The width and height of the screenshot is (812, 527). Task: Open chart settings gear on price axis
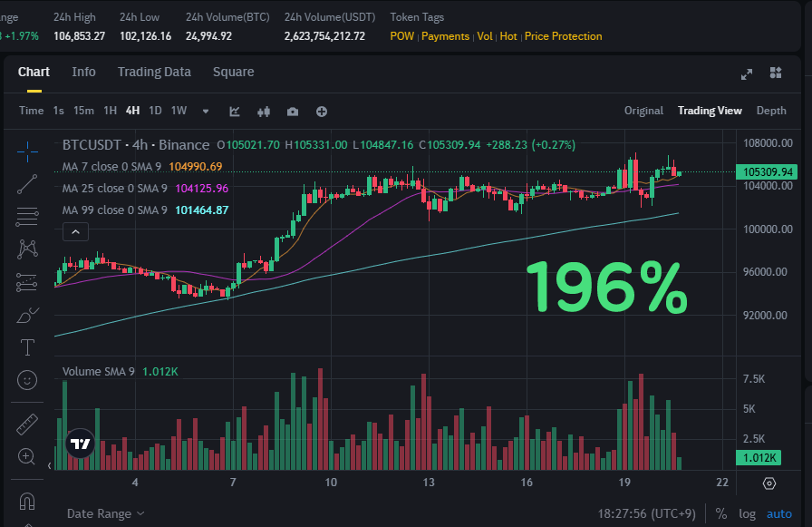(769, 483)
